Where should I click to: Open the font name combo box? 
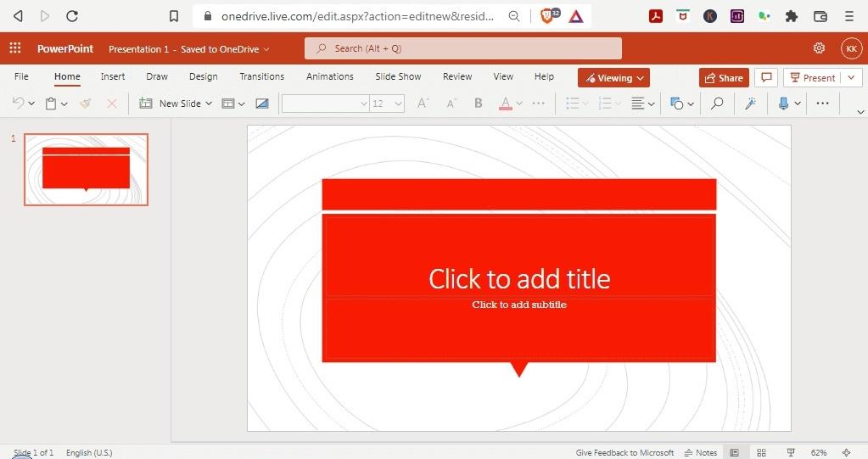pyautogui.click(x=326, y=103)
